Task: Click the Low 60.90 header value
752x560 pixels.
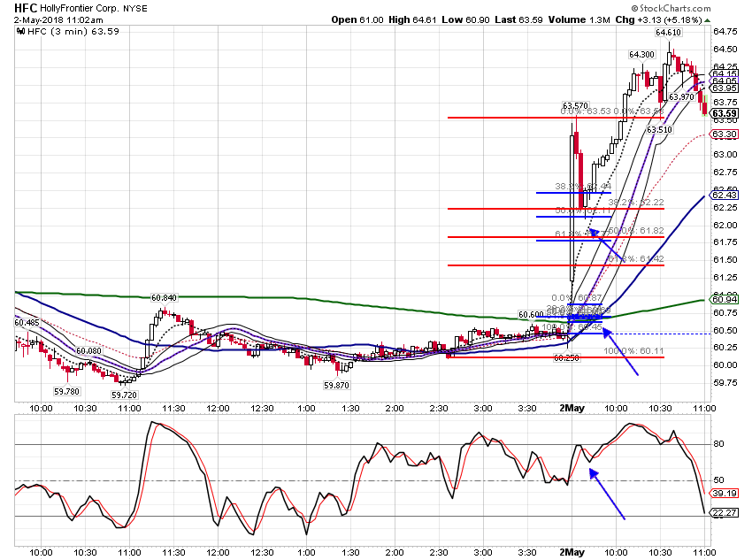Action: tap(465, 19)
